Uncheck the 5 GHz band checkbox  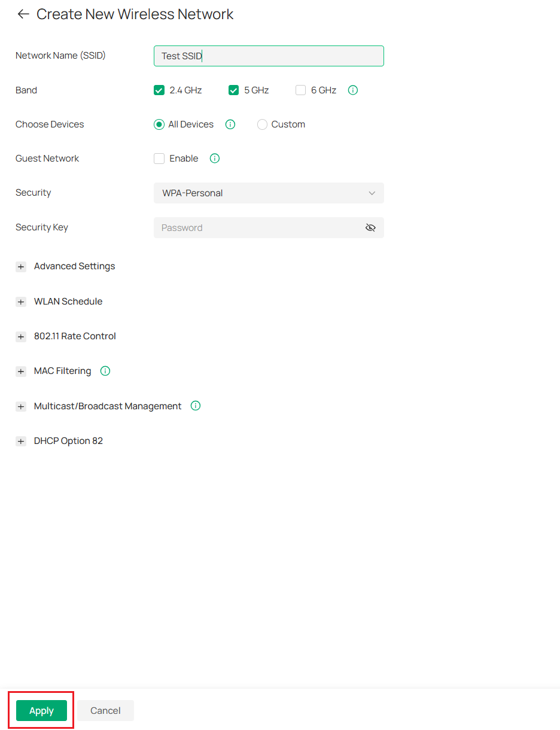tap(234, 90)
